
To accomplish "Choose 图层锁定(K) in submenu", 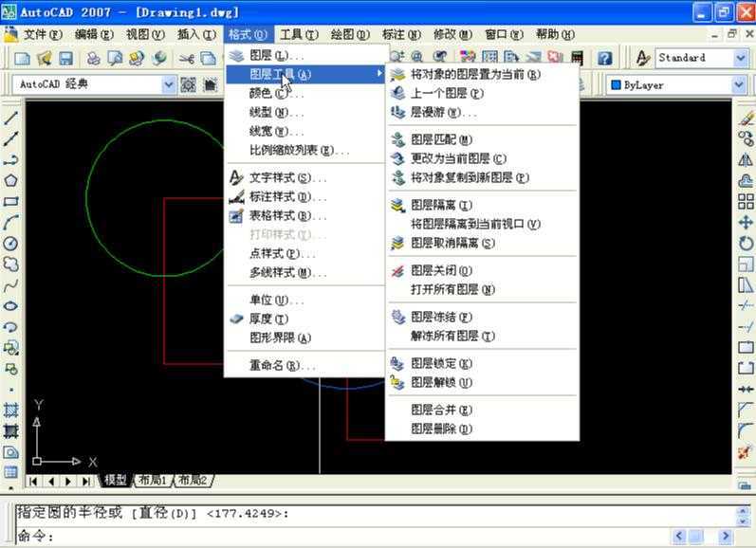I will point(483,363).
